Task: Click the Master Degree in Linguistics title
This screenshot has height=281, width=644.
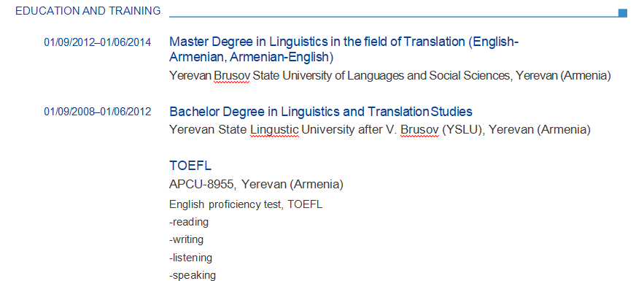Action: (x=344, y=50)
